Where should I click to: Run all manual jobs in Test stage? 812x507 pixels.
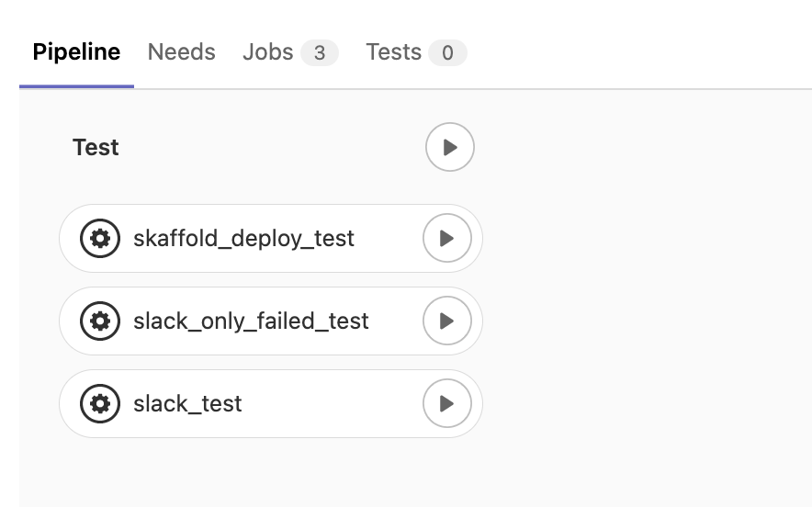(449, 147)
